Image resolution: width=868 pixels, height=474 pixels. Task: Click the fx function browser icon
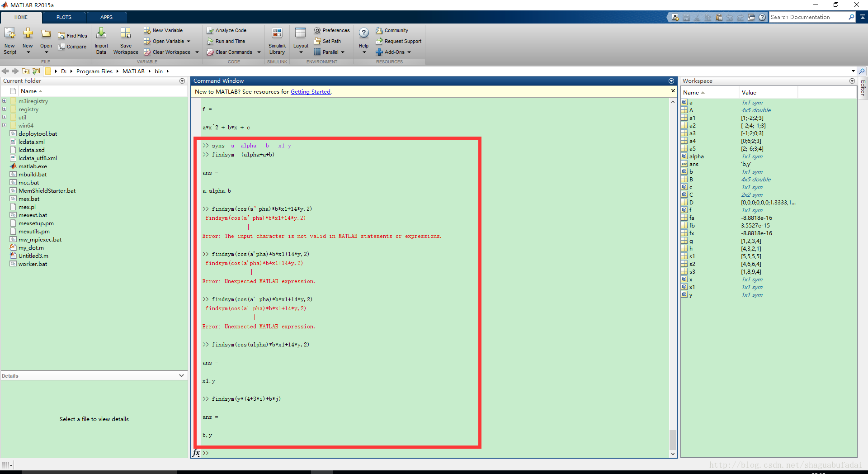[x=196, y=453]
